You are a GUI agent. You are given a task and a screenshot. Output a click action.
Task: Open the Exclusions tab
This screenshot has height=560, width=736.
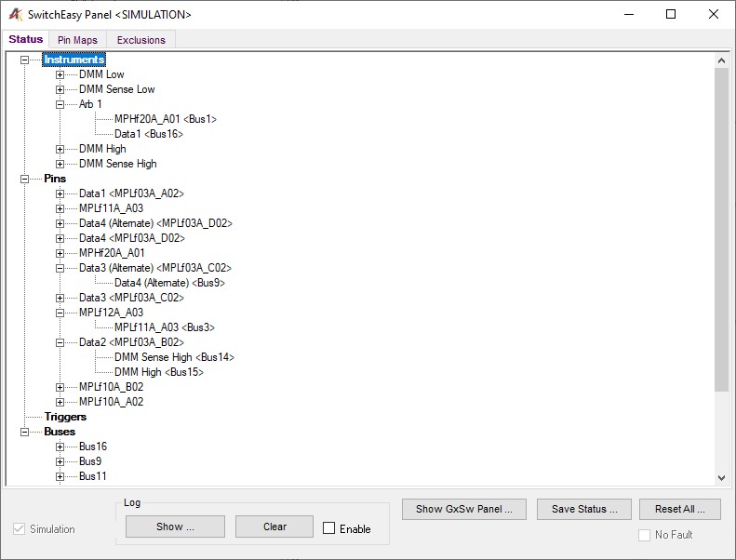(x=141, y=40)
